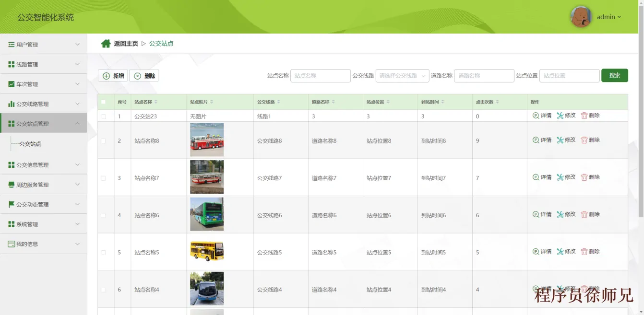The image size is (644, 315).
Task: Go back via the 返回主页 link
Action: pyautogui.click(x=126, y=44)
